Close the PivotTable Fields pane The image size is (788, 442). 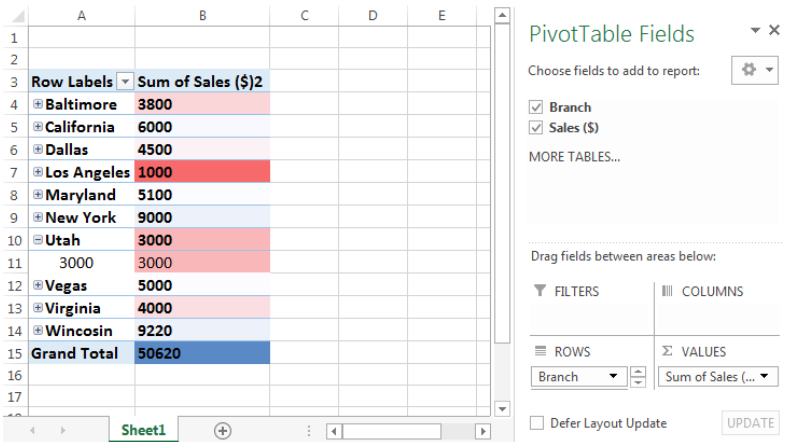tap(774, 30)
